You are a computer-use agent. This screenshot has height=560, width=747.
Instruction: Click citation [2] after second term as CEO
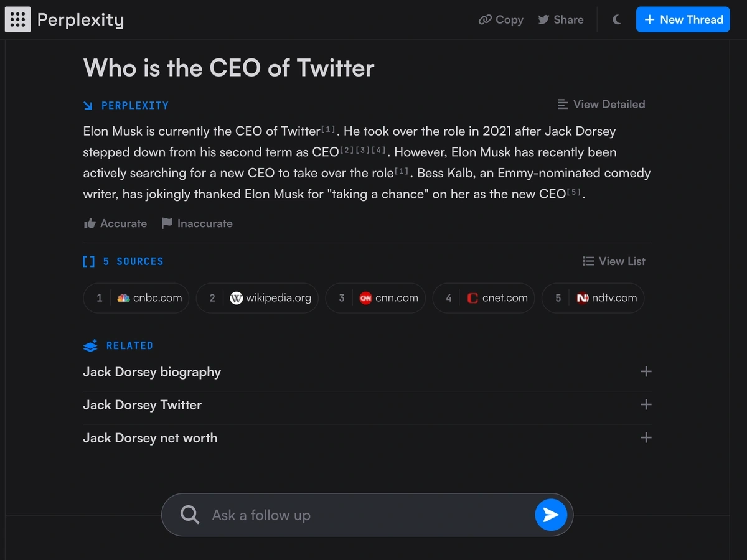pyautogui.click(x=347, y=150)
